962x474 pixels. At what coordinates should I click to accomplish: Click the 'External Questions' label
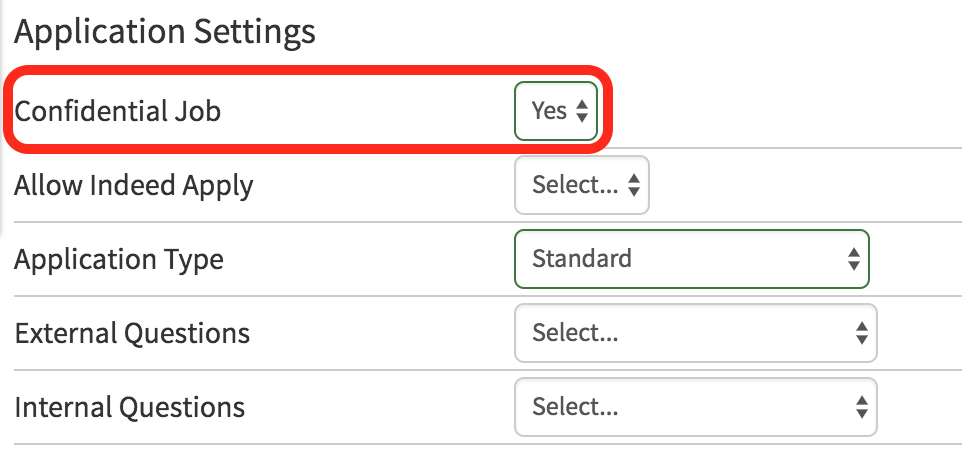click(132, 333)
